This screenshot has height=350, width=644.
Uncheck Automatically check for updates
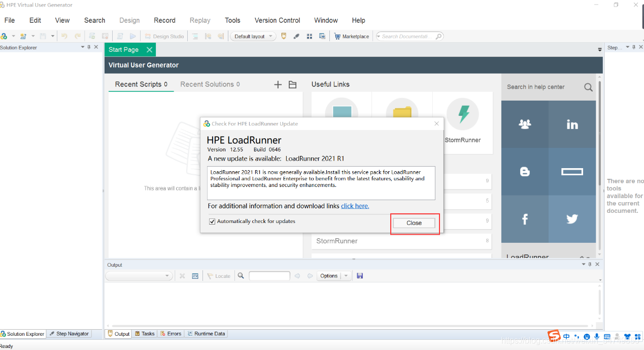tap(212, 221)
